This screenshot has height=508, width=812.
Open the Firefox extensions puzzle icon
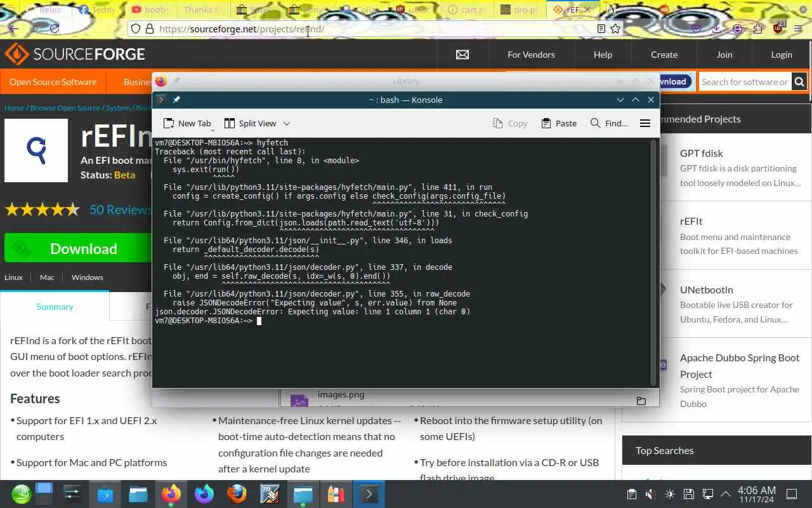pyautogui.click(x=757, y=29)
